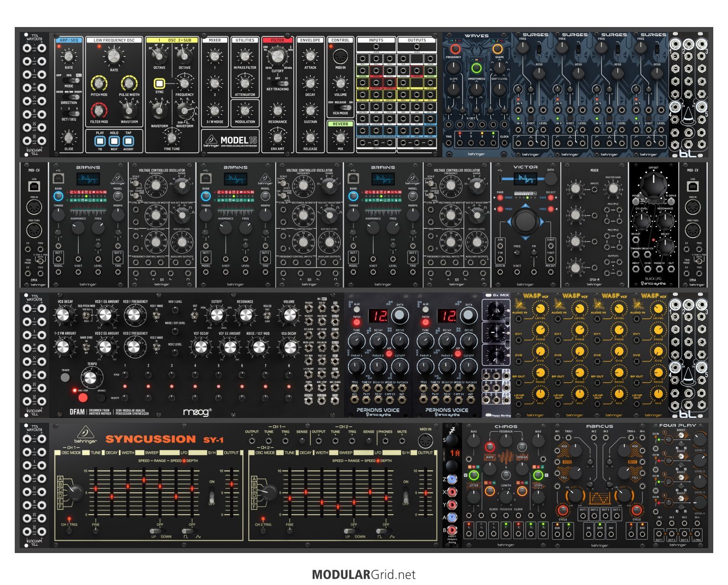
Task: Click the CH 1 oscillator mode selector on Syncussion
Action: click(75, 492)
